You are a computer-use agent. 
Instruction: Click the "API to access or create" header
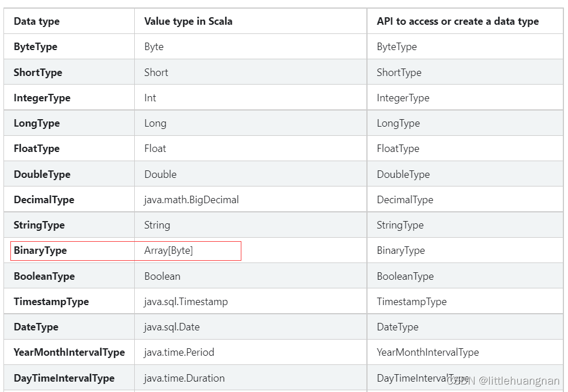coord(457,21)
